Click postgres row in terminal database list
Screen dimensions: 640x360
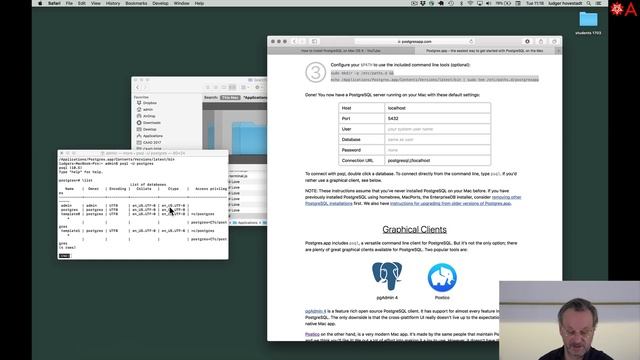tap(124, 209)
